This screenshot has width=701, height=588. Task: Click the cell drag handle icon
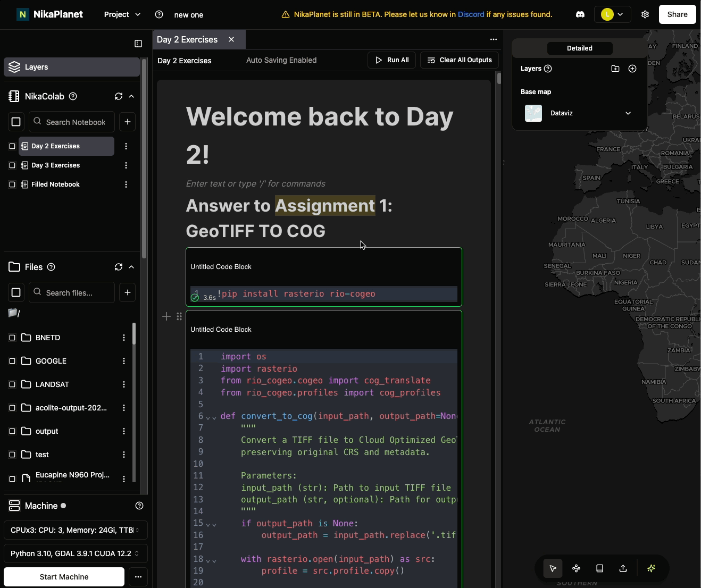click(179, 316)
